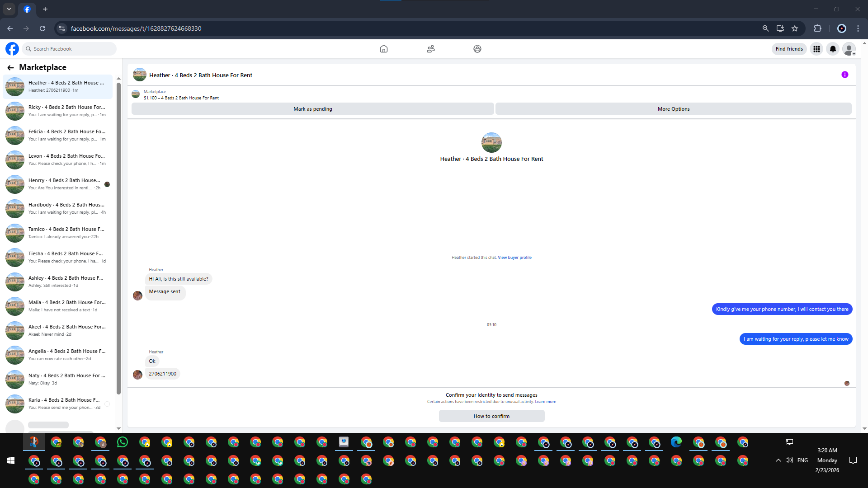
Task: Click the purple conversation info icon
Action: [x=845, y=75]
